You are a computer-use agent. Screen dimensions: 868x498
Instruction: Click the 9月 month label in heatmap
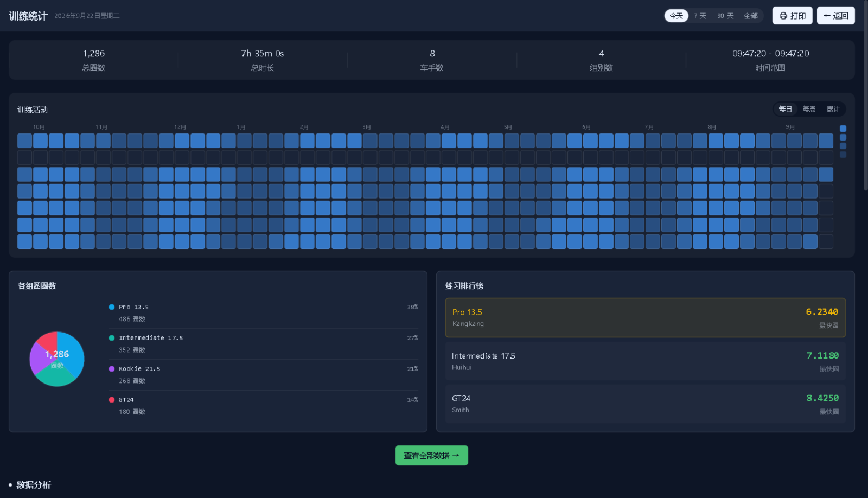pos(790,127)
